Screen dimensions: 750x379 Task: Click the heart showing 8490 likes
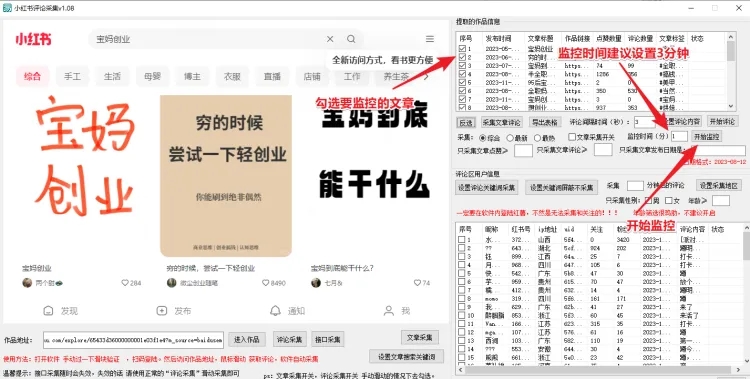[266, 283]
